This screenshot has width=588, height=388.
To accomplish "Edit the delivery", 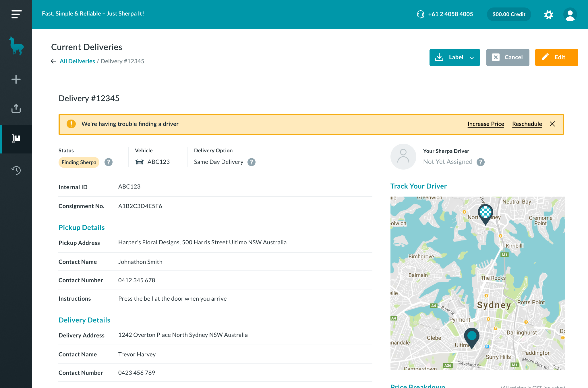I will click(x=556, y=57).
